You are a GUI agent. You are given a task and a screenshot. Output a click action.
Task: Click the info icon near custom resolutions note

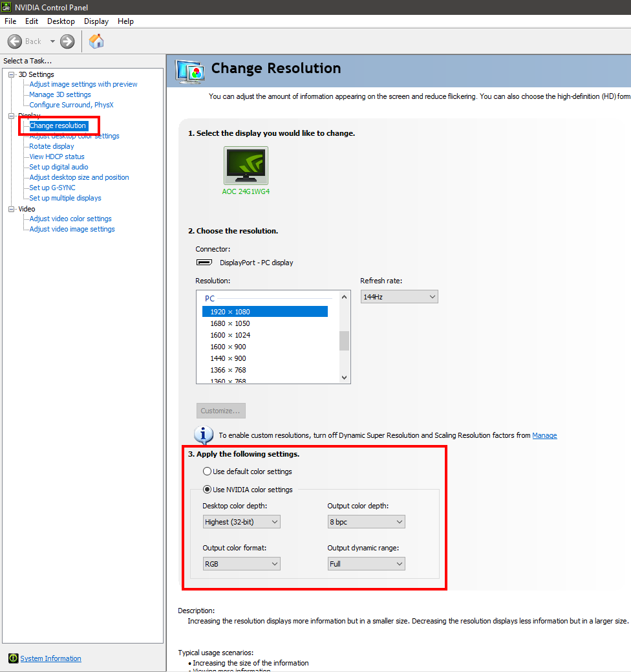point(204,435)
